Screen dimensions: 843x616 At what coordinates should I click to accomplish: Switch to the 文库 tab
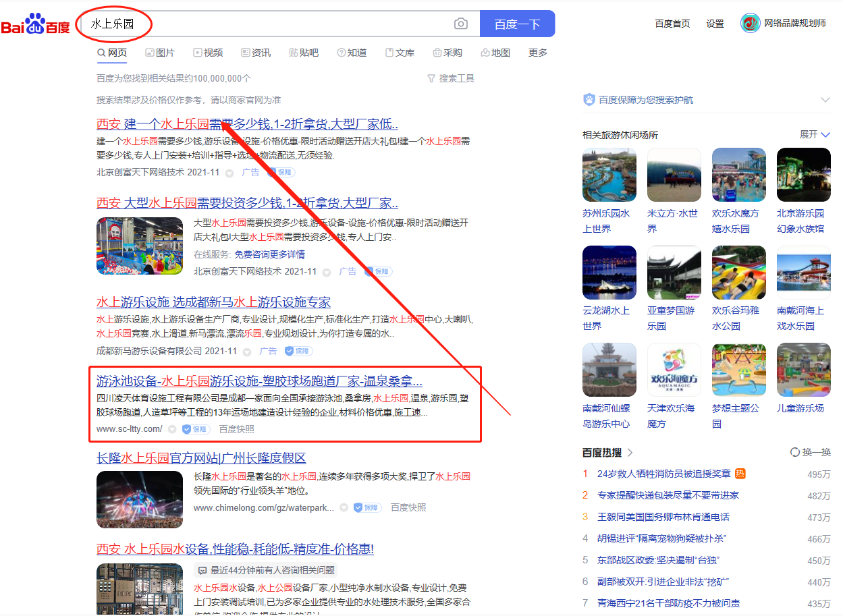[x=400, y=53]
